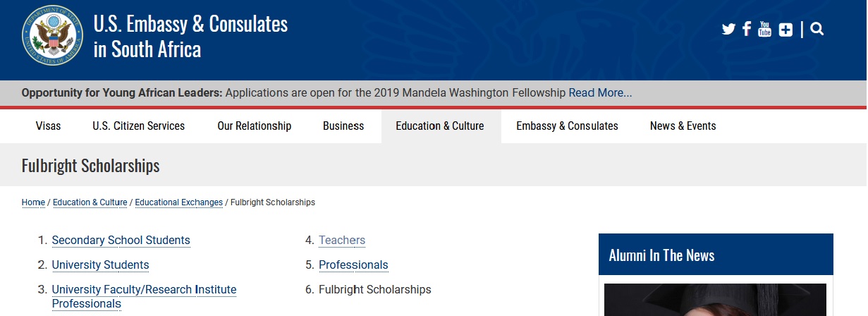Open the U.S. Citizen Services menu
The height and width of the screenshot is (316, 868).
click(138, 126)
